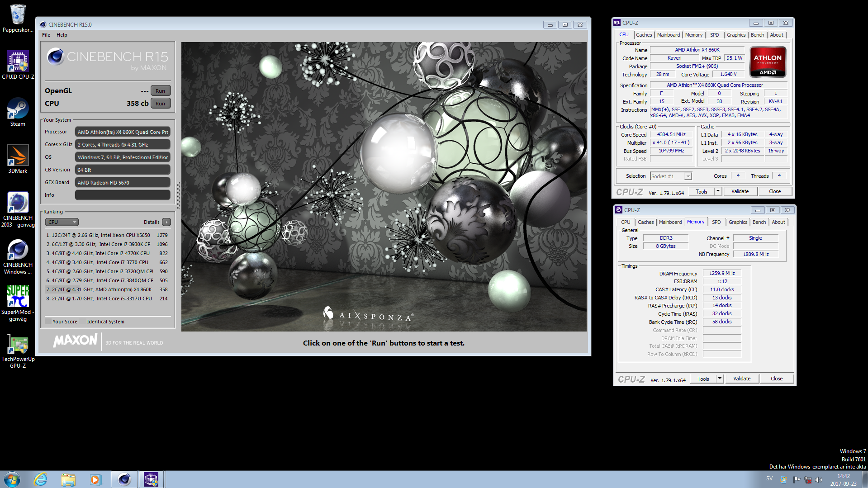Viewport: 868px width, 488px height.
Task: Open the CPU ranking type dropdown
Action: pos(62,222)
